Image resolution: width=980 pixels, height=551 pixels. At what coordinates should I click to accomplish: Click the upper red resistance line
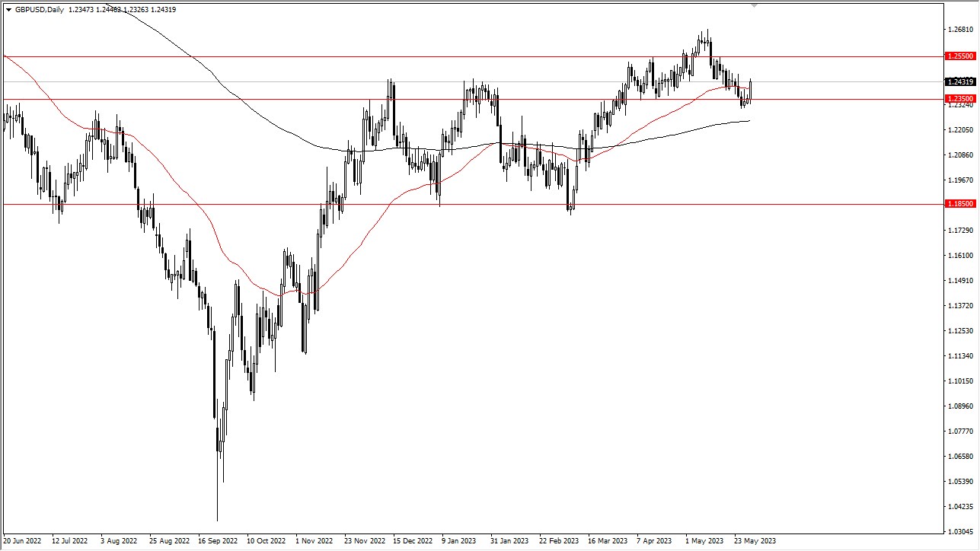tap(457, 56)
